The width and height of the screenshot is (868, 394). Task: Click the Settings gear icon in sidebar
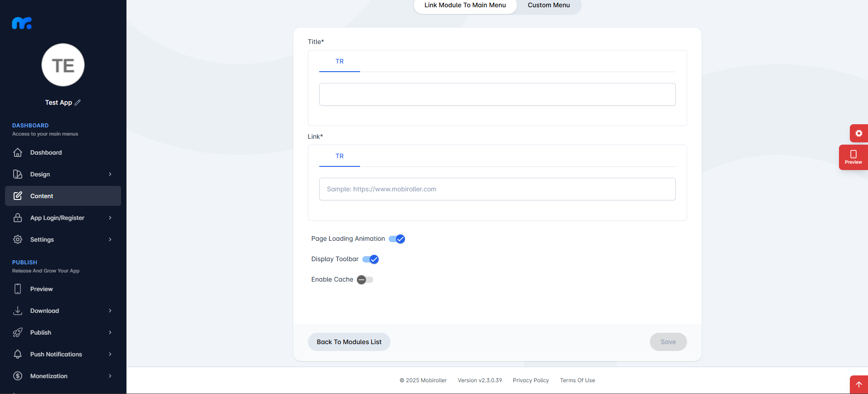pos(18,239)
